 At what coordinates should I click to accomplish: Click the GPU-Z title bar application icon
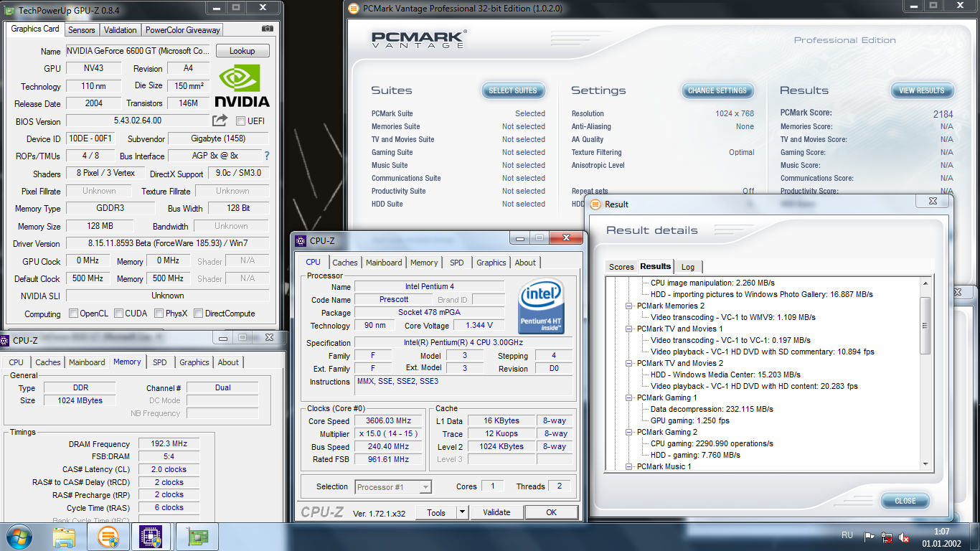pyautogui.click(x=9, y=9)
